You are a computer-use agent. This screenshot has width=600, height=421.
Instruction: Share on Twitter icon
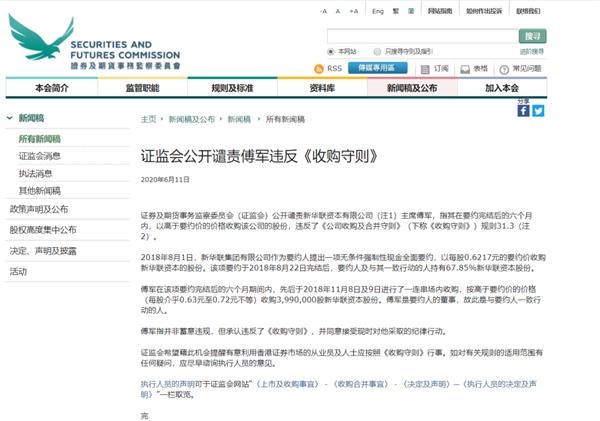tap(538, 111)
